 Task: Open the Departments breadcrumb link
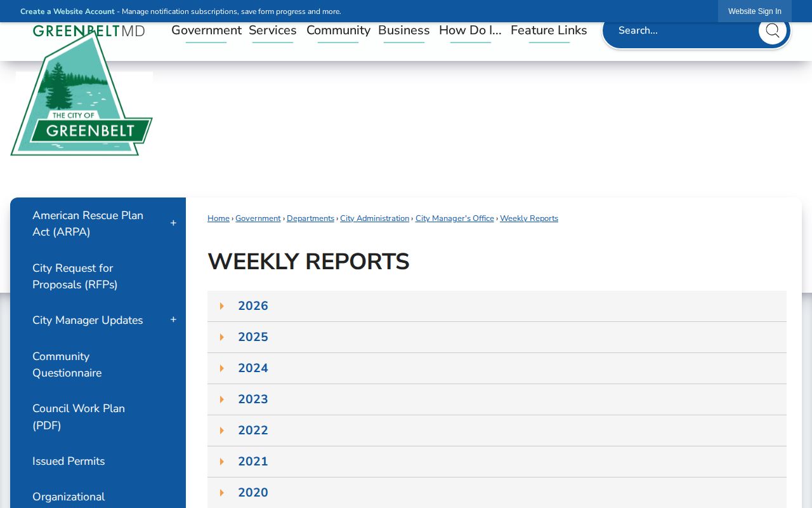click(310, 218)
